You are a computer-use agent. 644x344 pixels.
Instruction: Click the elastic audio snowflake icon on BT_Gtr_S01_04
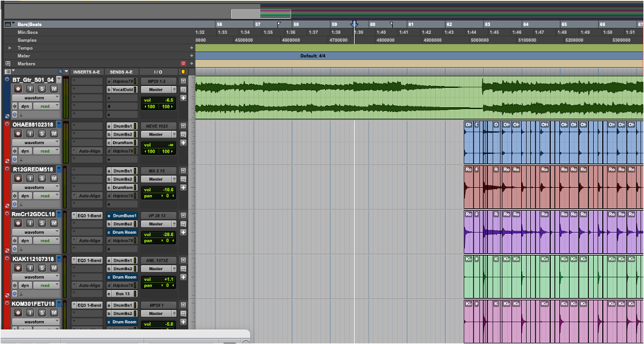click(x=15, y=106)
